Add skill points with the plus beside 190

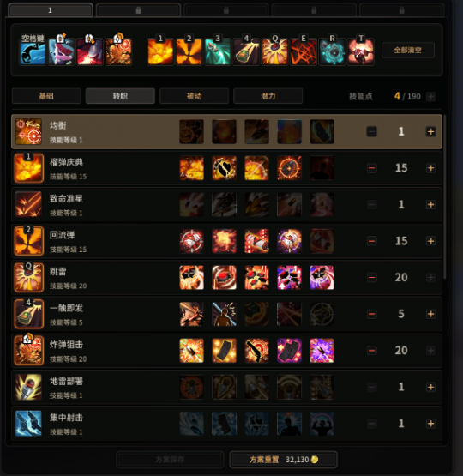[x=430, y=97]
